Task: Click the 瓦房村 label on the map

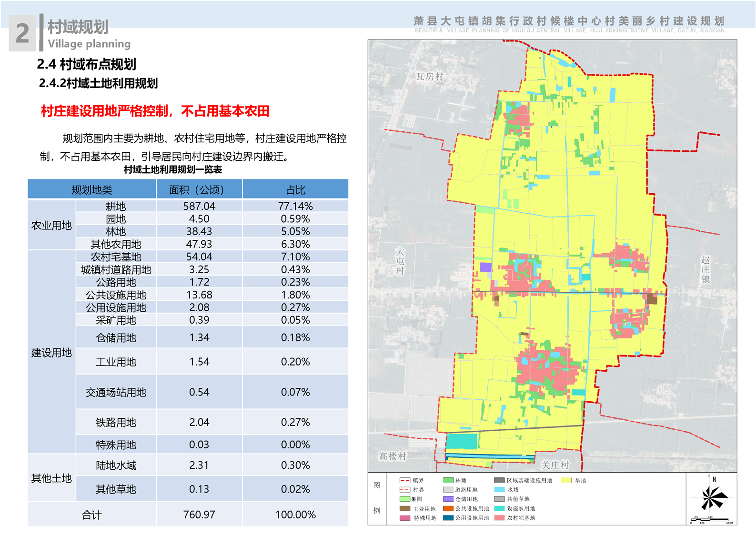Action: click(x=430, y=77)
